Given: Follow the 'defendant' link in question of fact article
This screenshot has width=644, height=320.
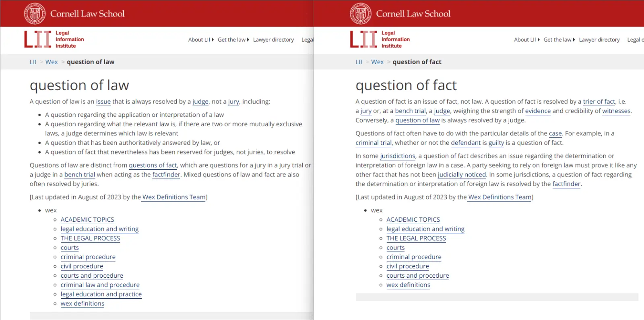Looking at the screenshot, I should [466, 143].
